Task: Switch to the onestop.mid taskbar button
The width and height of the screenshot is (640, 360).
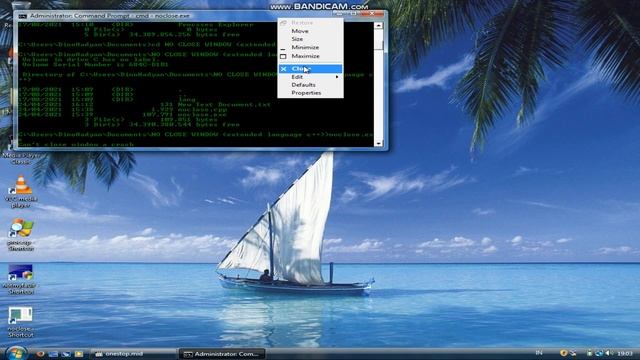Action: pyautogui.click(x=134, y=354)
